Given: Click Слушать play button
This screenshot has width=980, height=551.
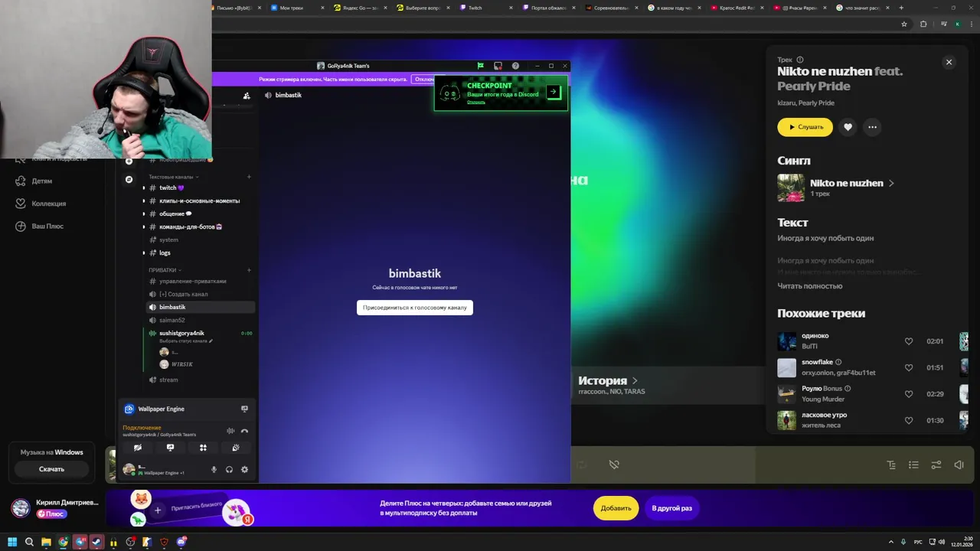Looking at the screenshot, I should tap(805, 127).
